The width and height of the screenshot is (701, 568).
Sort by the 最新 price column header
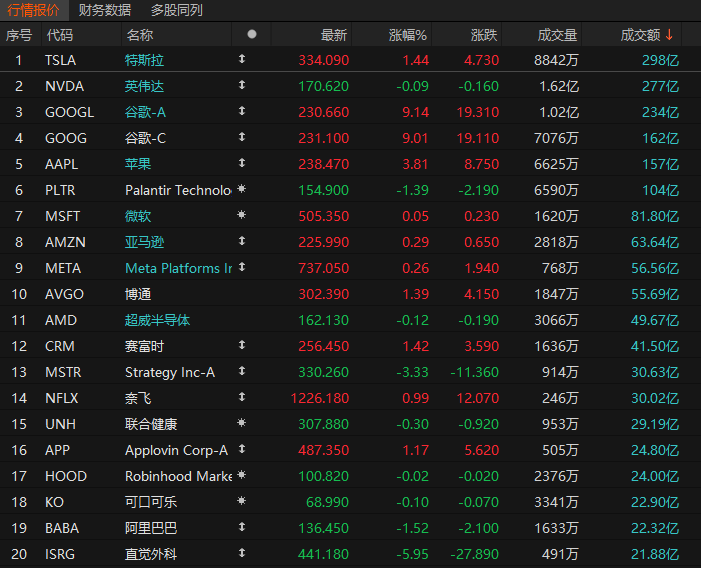334,35
